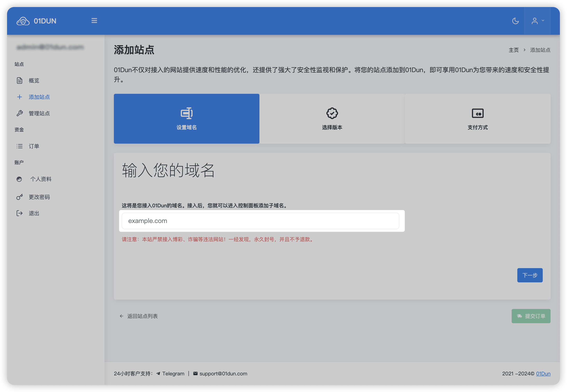Click the logout arrow icon
567x392 pixels.
[x=19, y=213]
